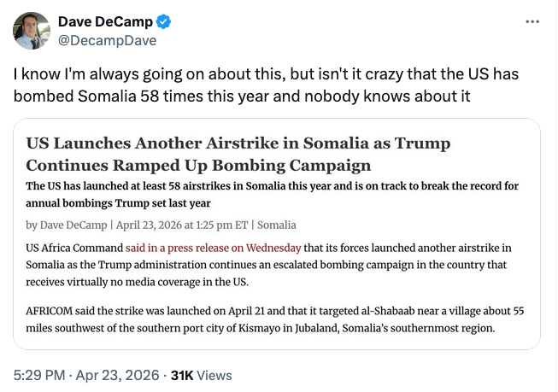Image resolution: width=558 pixels, height=392 pixels.
Task: Click 'Continues Ramped Up Bombing Campaign' headline line
Action: (198, 164)
